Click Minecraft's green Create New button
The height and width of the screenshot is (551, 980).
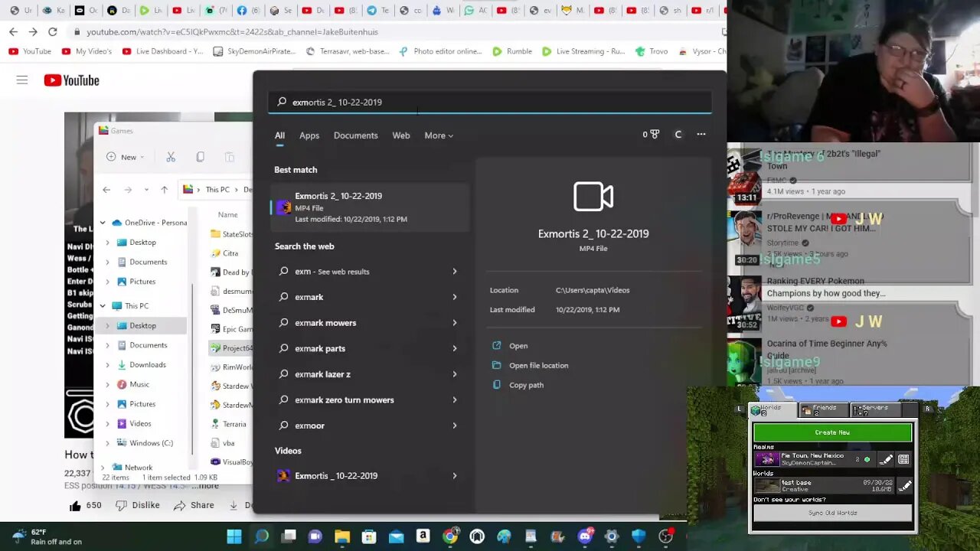click(x=832, y=432)
